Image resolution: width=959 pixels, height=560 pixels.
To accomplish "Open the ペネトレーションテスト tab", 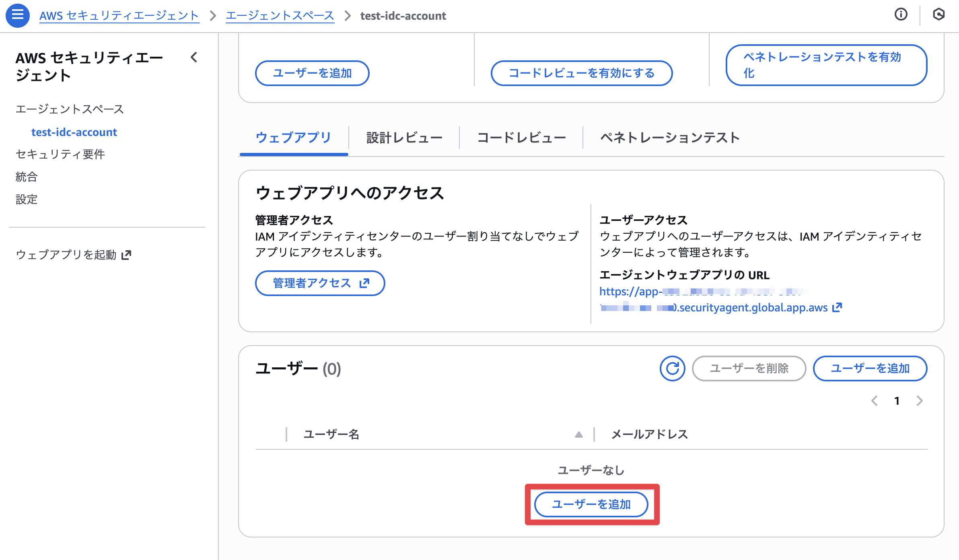I will coord(670,138).
